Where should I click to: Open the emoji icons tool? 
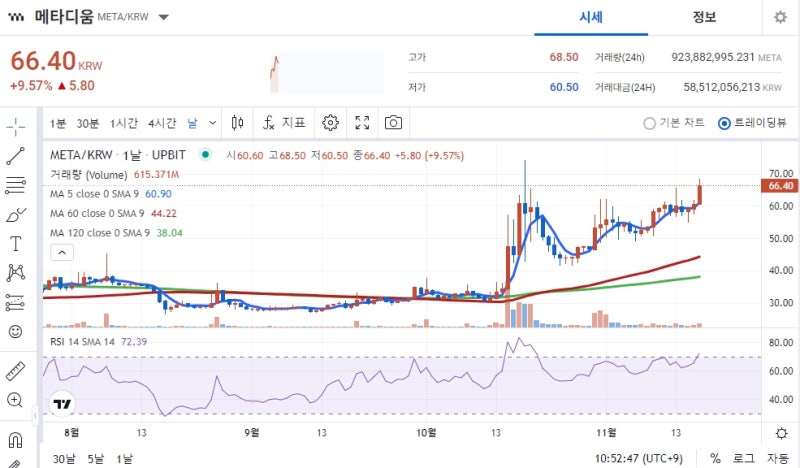[16, 332]
